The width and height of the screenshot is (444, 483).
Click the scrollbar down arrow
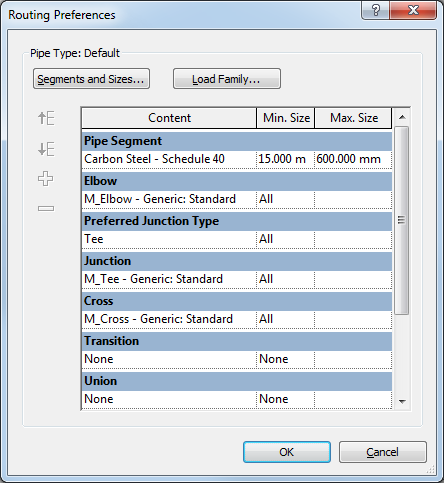click(x=402, y=402)
